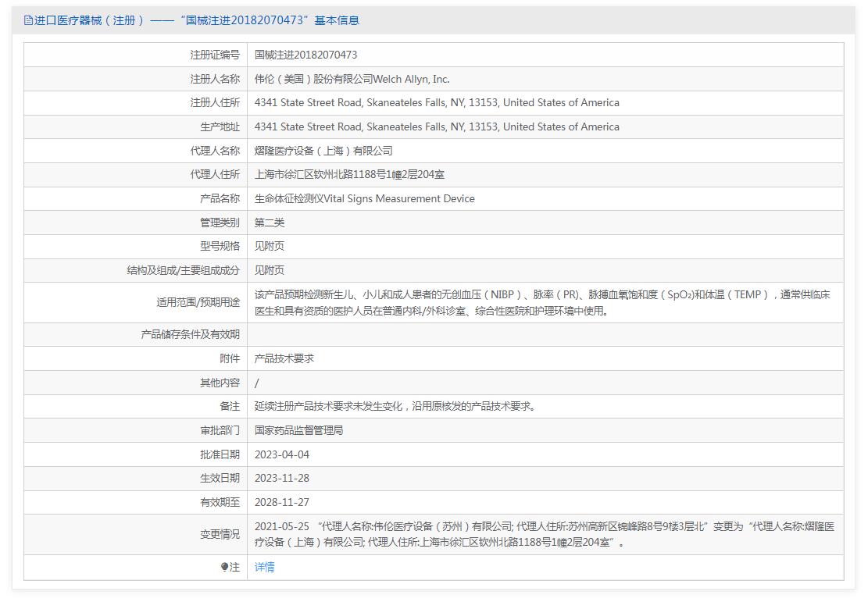Screen dimensions: 868x602
Task: Click the 审批部门 label
Action: [220, 430]
